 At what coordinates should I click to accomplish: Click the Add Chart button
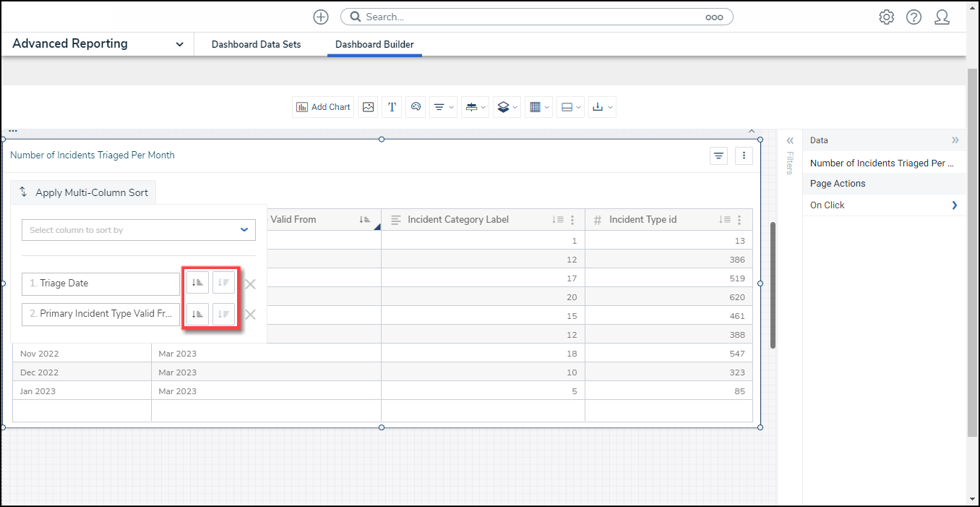(x=323, y=107)
